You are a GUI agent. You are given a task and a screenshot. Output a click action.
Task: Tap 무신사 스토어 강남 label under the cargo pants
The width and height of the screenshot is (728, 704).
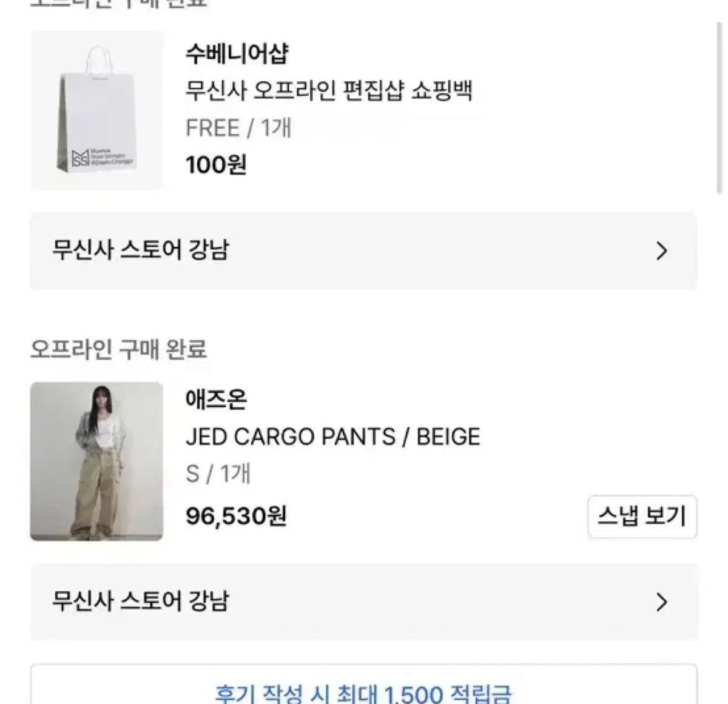coord(141,601)
